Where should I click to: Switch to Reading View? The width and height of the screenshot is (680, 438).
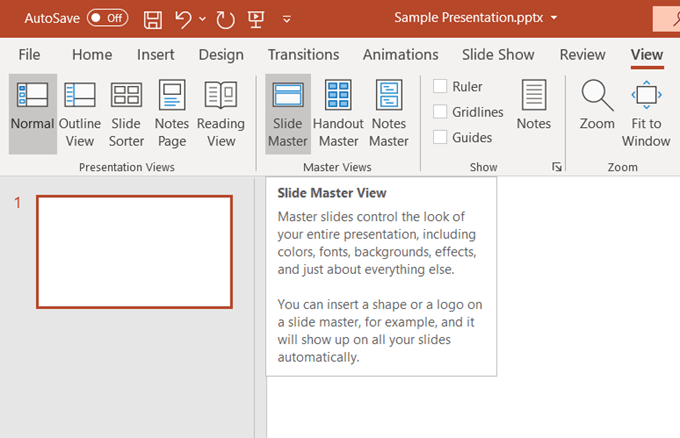tap(221, 114)
